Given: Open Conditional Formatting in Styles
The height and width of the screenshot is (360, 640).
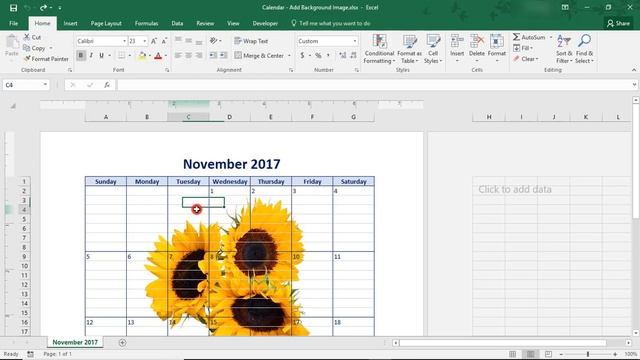Looking at the screenshot, I should (x=379, y=49).
